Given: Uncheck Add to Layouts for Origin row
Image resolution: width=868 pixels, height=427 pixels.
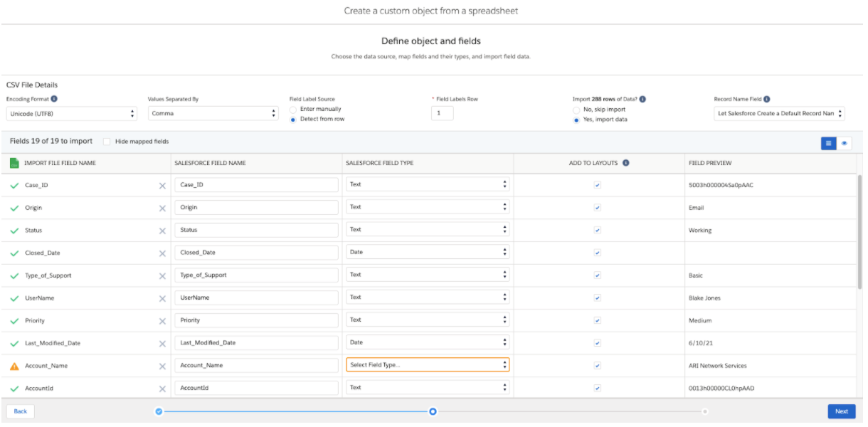Looking at the screenshot, I should click(x=597, y=208).
